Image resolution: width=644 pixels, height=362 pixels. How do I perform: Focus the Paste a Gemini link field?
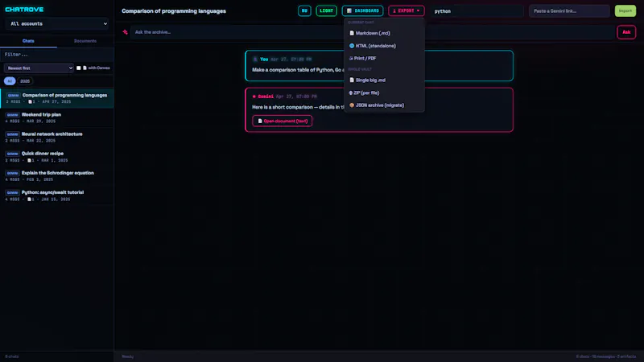(569, 11)
